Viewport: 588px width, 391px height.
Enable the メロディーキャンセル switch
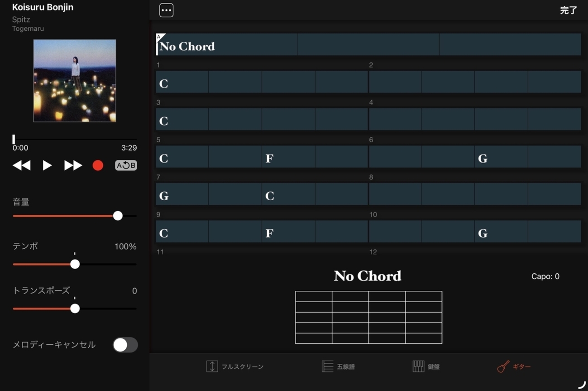tap(125, 345)
